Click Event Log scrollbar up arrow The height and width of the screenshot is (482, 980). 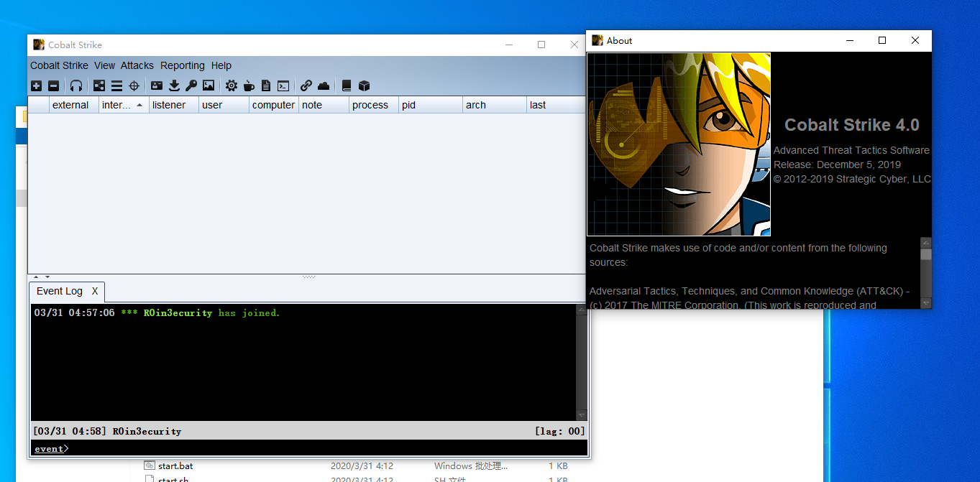pos(582,310)
